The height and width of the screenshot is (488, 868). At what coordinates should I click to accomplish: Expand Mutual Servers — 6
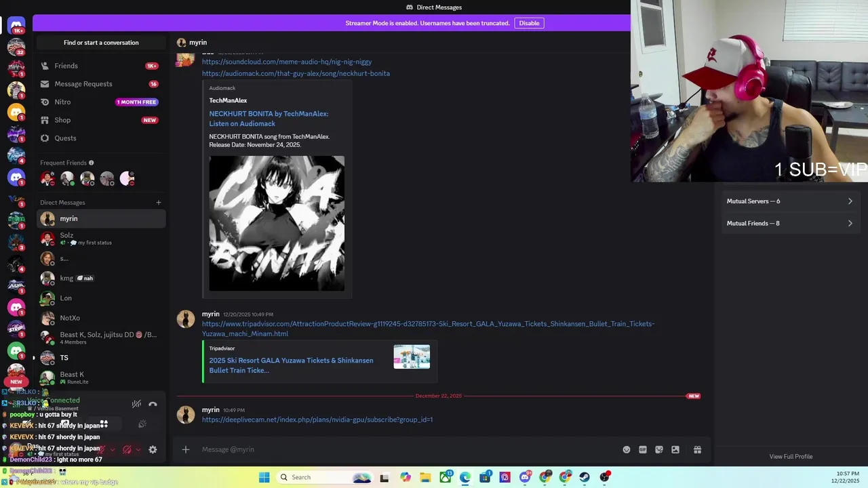point(789,201)
